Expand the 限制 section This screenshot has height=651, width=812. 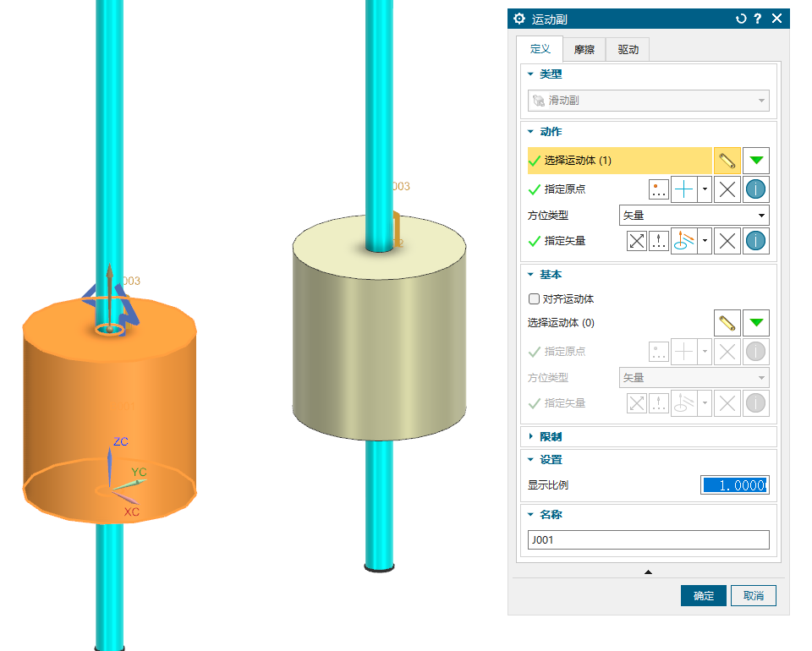[550, 436]
